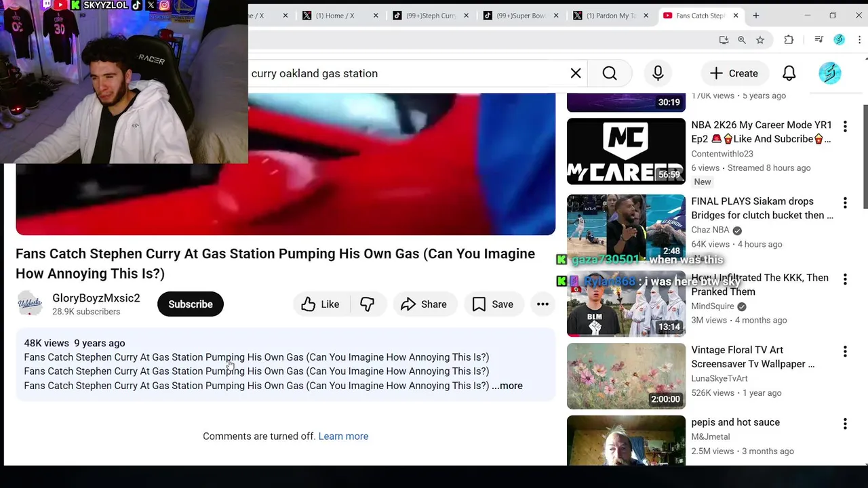Viewport: 868px width, 488px height.
Task: Open options for NBA 2K26 My Career video
Action: pyautogui.click(x=845, y=126)
